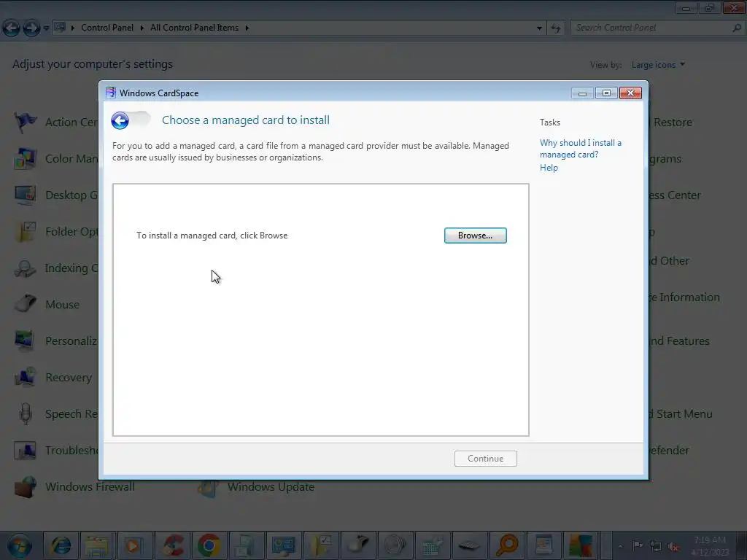Click the Desktop Gadgets icon in Control Panel

tap(25, 195)
